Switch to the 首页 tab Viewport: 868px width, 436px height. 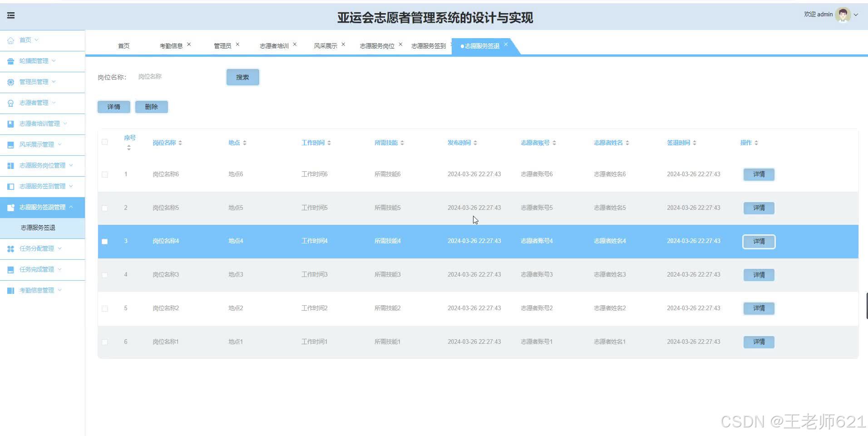123,46
